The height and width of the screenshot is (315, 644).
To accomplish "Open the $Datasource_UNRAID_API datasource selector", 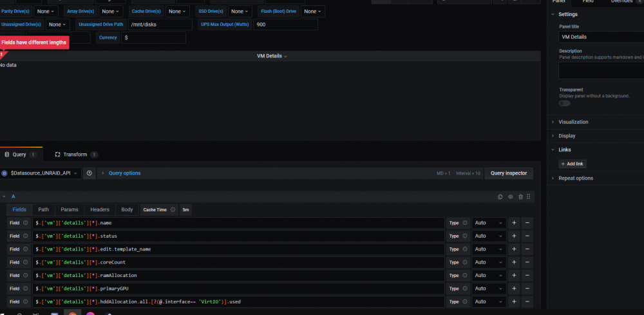I will [x=40, y=173].
